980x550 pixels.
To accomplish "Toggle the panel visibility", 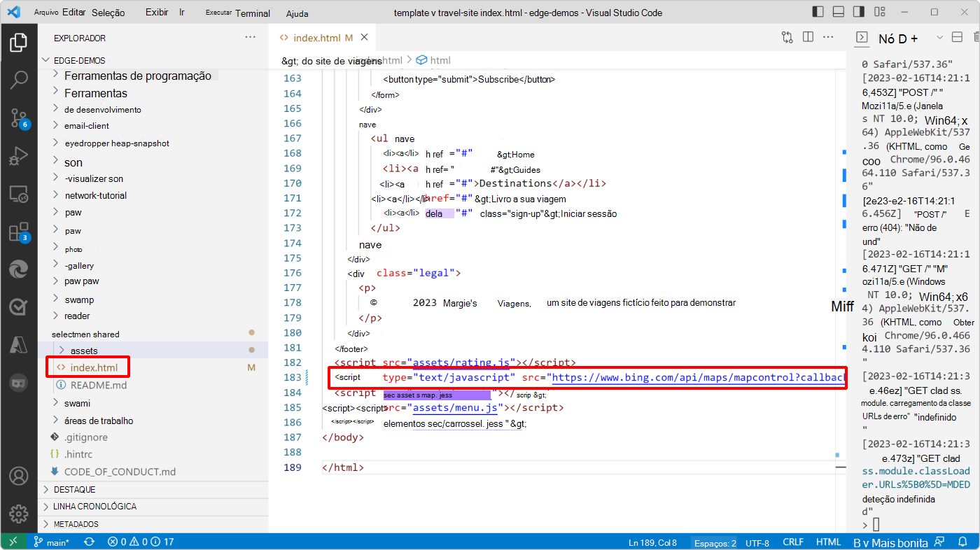I will tap(838, 12).
